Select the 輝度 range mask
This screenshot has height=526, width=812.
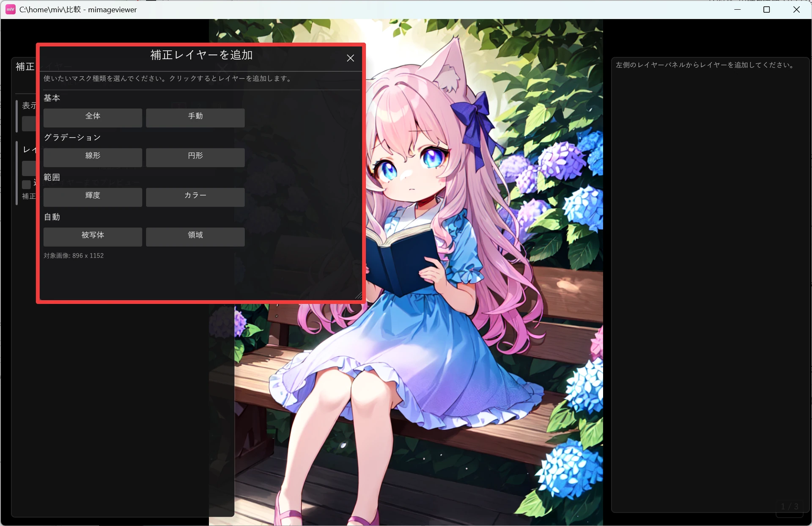pyautogui.click(x=93, y=197)
